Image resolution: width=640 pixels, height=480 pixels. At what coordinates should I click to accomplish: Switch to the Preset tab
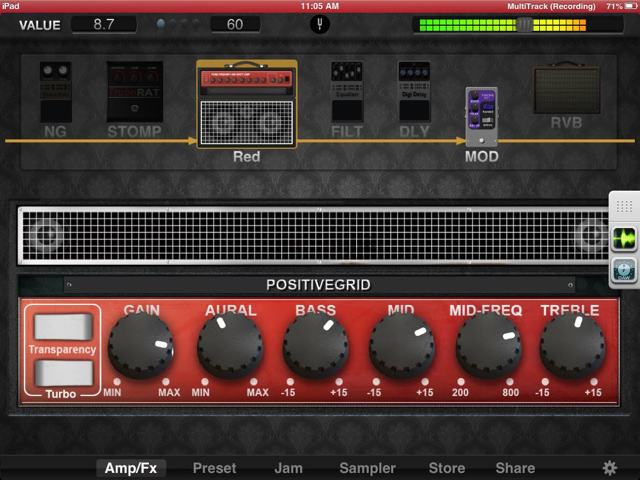pos(215,468)
